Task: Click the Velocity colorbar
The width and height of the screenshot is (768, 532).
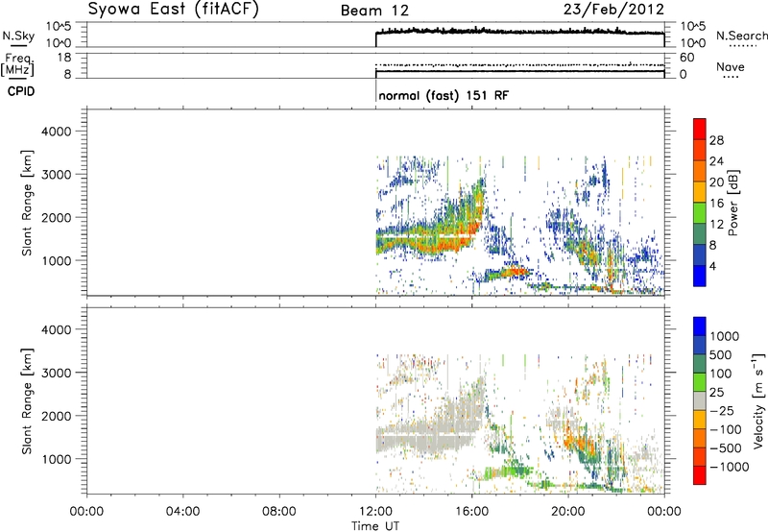Action: (x=700, y=400)
